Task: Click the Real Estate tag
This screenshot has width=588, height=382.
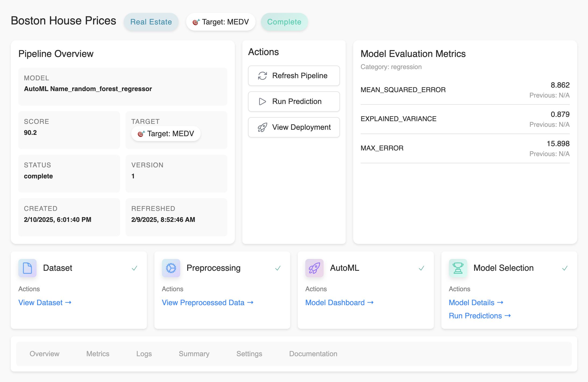Action: click(151, 22)
